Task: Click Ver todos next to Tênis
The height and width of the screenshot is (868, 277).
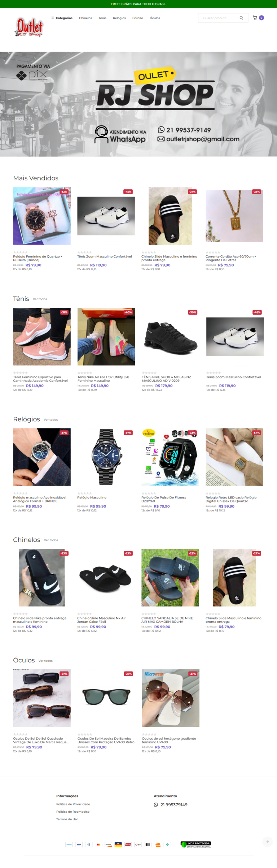Action: pos(40,299)
